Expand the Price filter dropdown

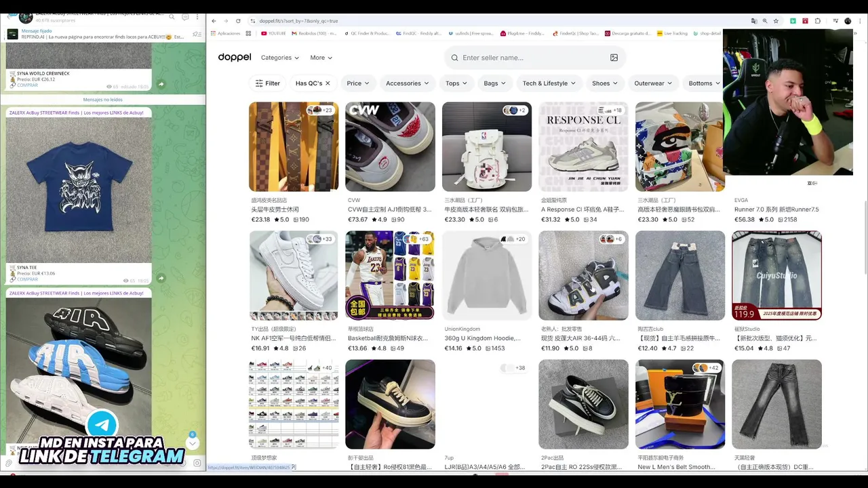click(358, 83)
